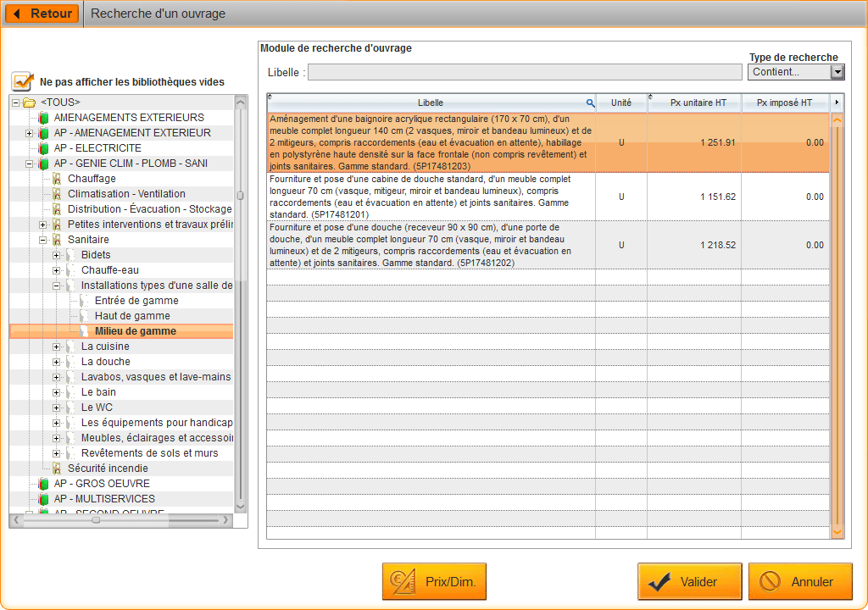Click the Prix/Dim. button
This screenshot has height=610, width=868.
[x=434, y=582]
